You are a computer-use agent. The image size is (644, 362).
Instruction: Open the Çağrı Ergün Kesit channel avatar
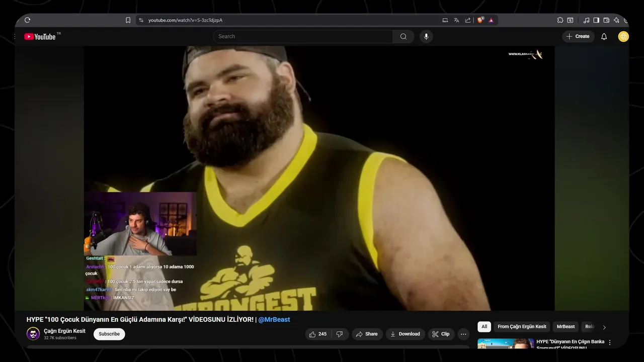pyautogui.click(x=33, y=334)
